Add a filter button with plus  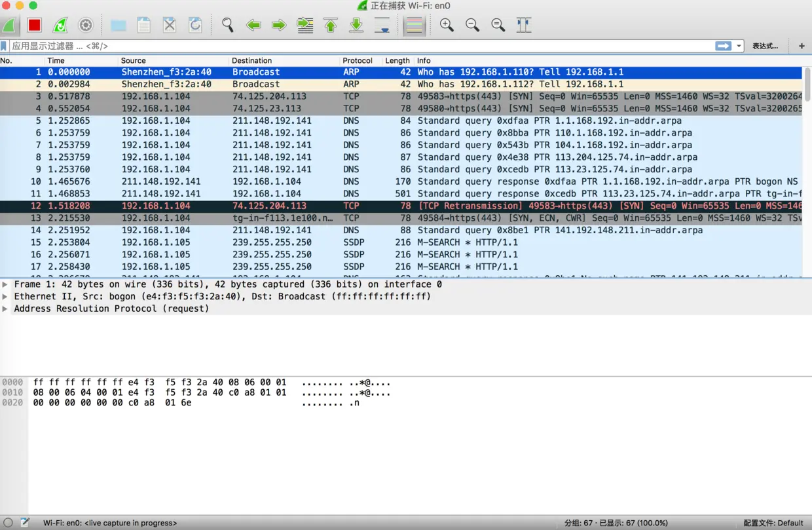click(x=802, y=46)
